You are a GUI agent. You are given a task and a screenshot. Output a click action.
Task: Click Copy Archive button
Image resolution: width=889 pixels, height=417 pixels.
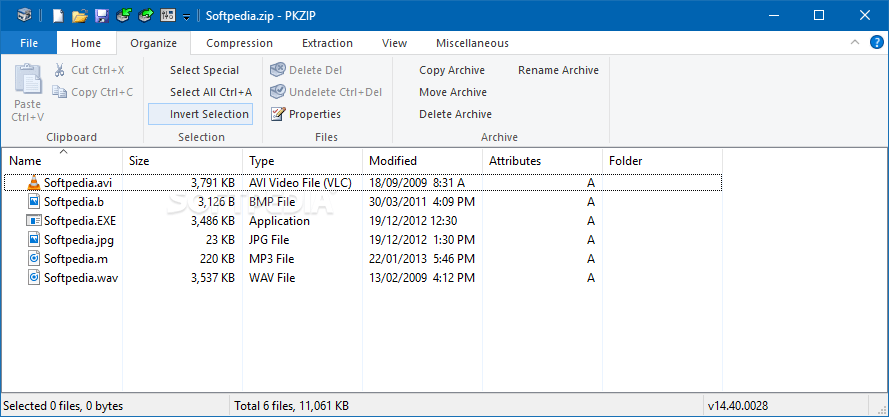452,70
